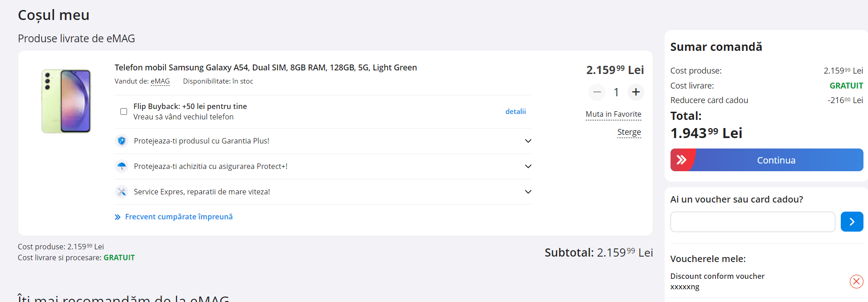Move item via Muta in Favorite

tap(613, 114)
